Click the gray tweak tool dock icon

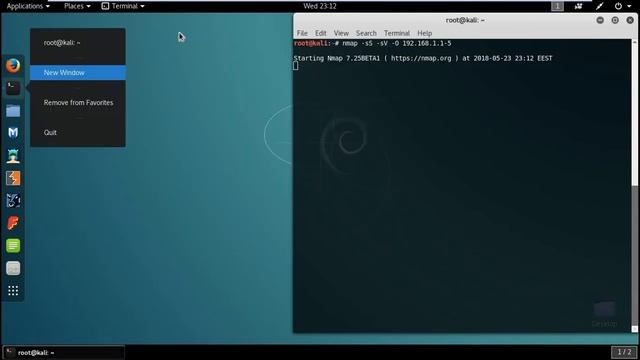(x=13, y=268)
